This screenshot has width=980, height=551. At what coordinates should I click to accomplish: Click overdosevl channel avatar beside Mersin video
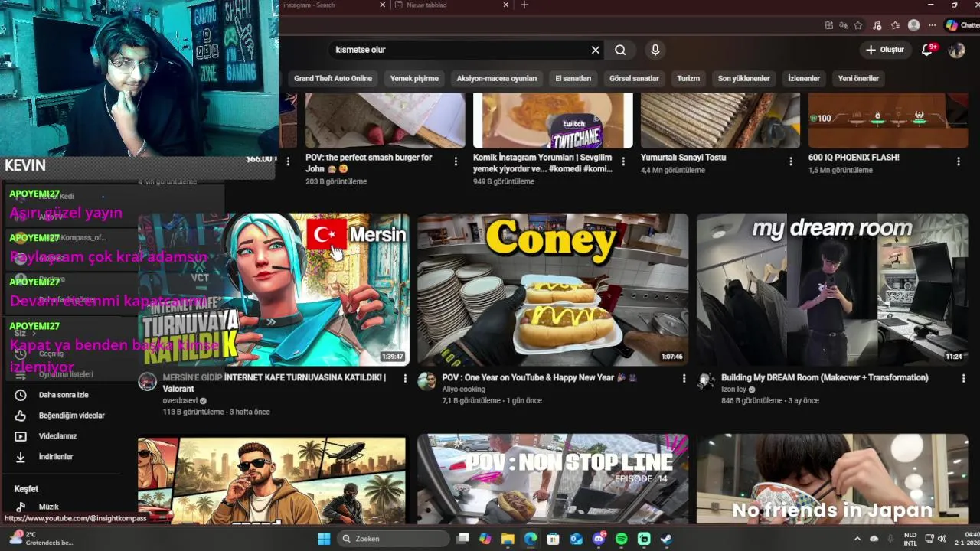pyautogui.click(x=147, y=382)
